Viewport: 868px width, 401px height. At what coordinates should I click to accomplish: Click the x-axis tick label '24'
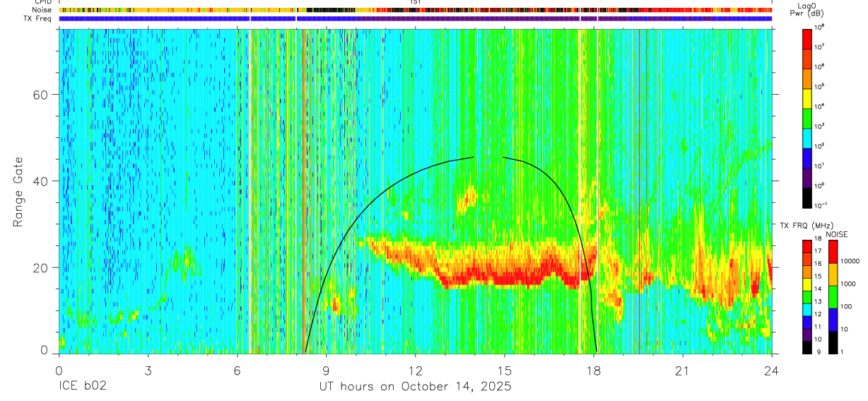coord(772,371)
